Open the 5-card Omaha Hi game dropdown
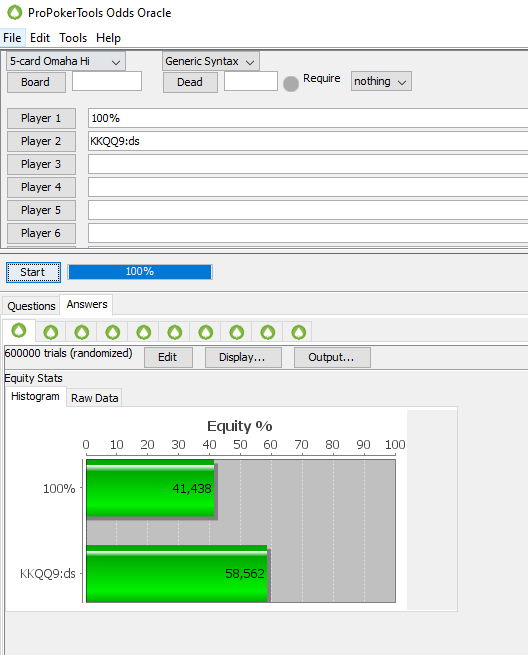This screenshot has height=655, width=528. click(66, 61)
